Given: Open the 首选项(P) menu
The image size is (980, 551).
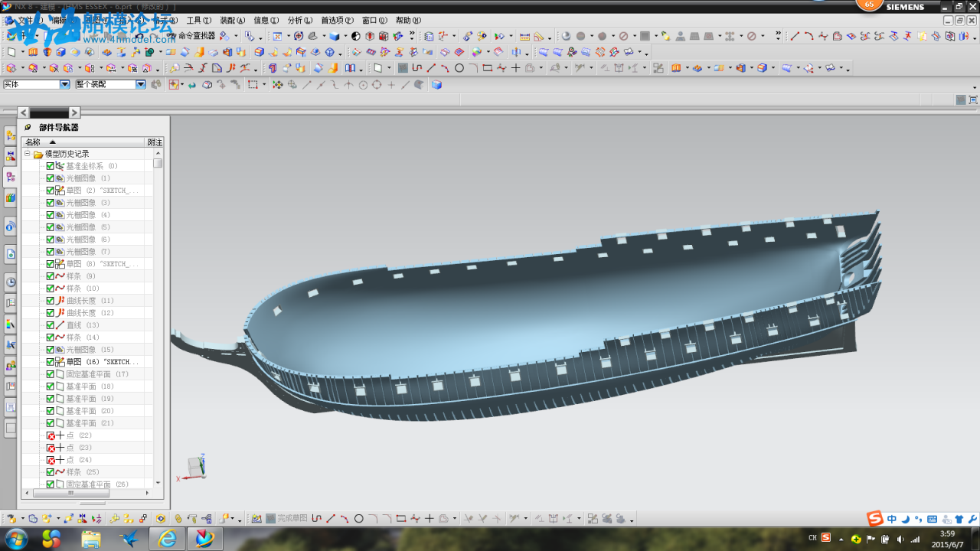Looking at the screenshot, I should 337,21.
